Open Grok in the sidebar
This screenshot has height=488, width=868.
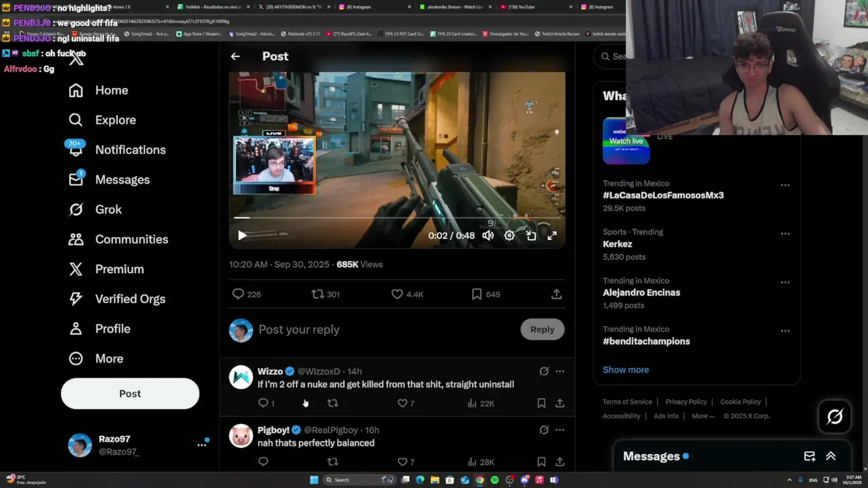click(95, 209)
